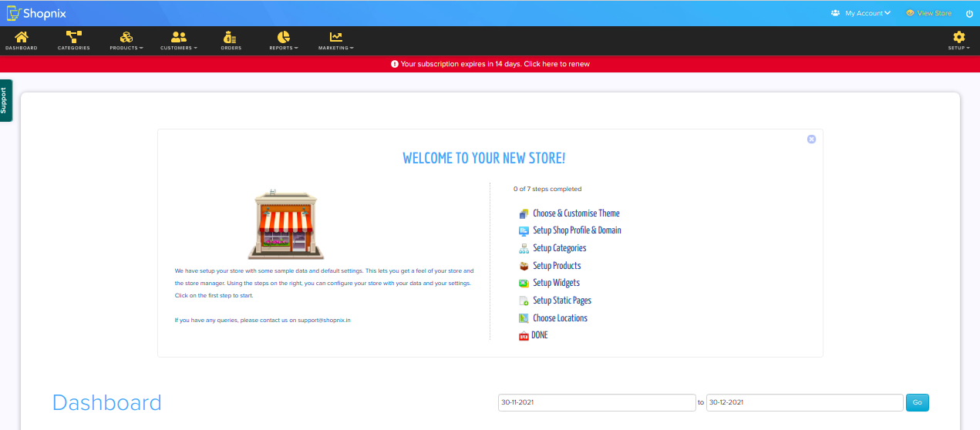Click the subscription renewal notice
The image size is (980, 430).
(490, 64)
